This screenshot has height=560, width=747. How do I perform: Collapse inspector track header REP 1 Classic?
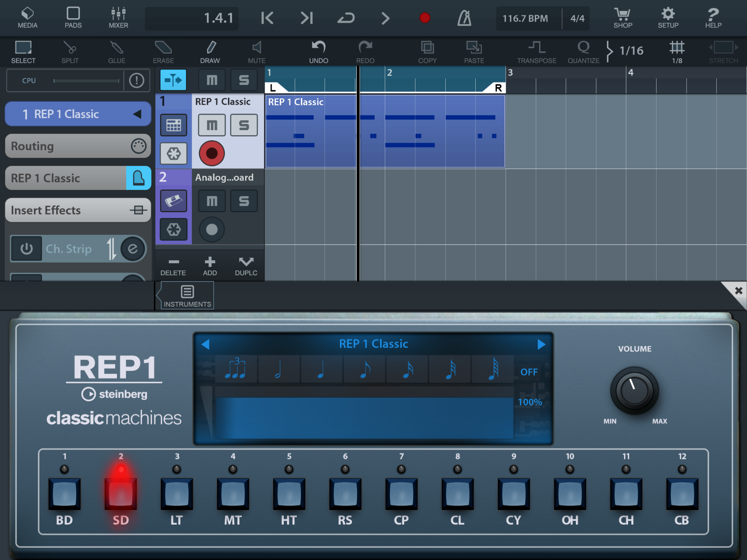pos(78,114)
